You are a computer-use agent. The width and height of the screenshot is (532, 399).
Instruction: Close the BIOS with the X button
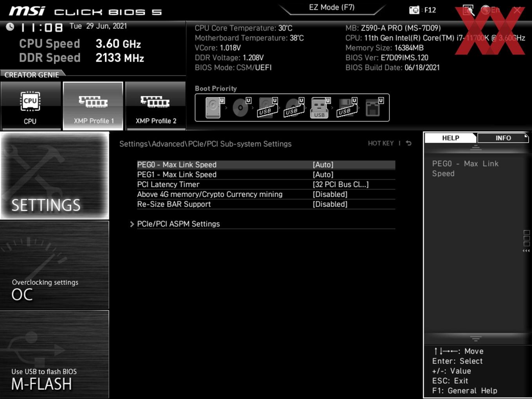coord(517,10)
